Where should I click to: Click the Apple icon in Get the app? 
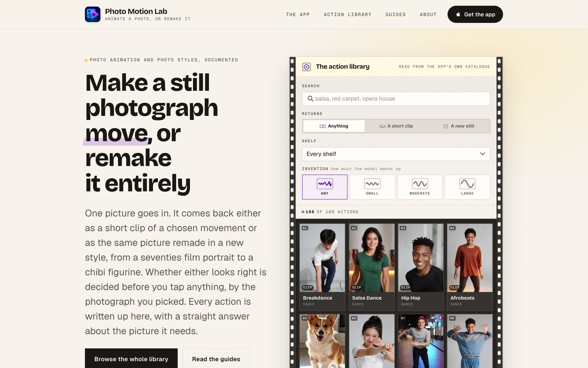coord(458,14)
